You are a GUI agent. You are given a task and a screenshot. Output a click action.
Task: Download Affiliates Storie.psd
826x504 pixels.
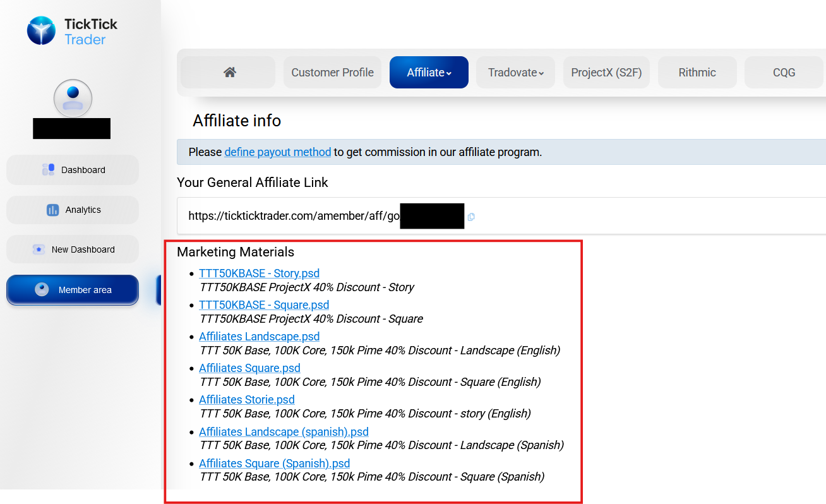(x=247, y=400)
